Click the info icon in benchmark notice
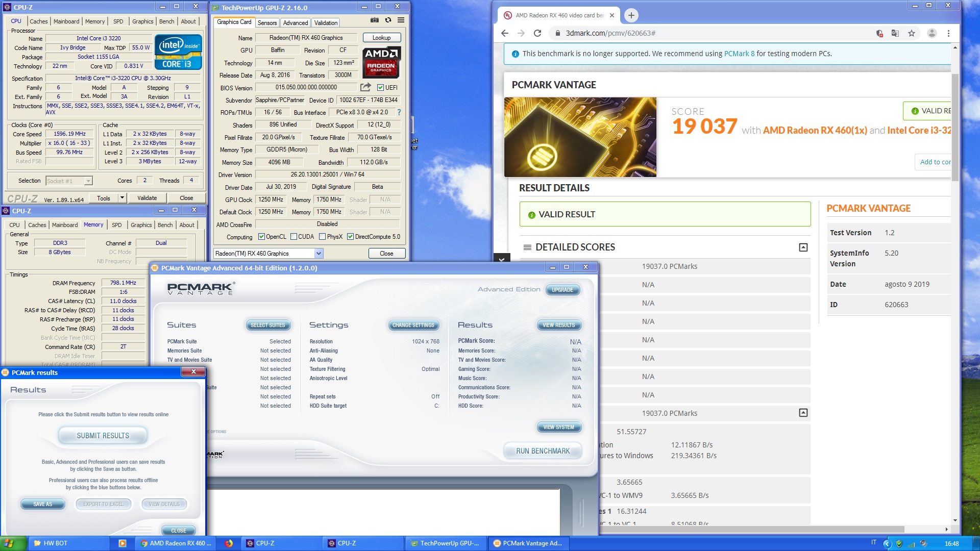The width and height of the screenshot is (980, 551). point(515,54)
